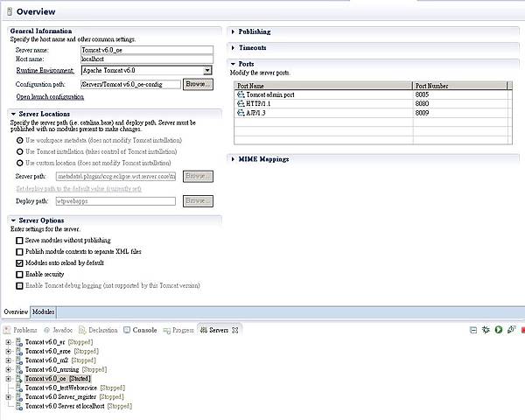Click the Tomcat v6.0_eroe server icon
This screenshot has width=525, height=420.
[19, 352]
